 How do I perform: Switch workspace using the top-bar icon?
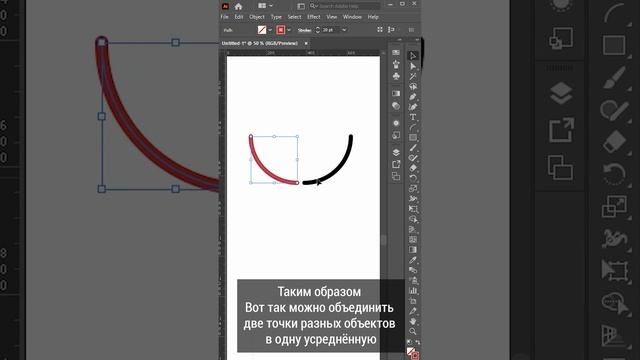tap(301, 6)
